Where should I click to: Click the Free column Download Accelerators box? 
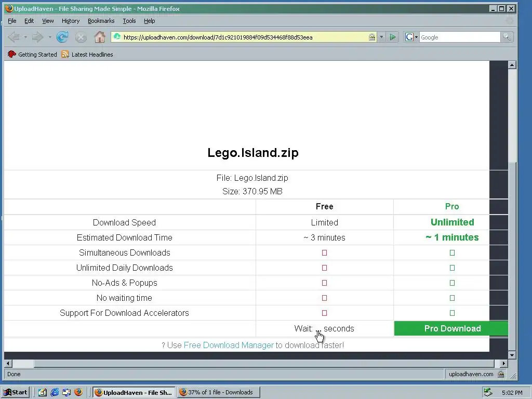[x=324, y=313]
